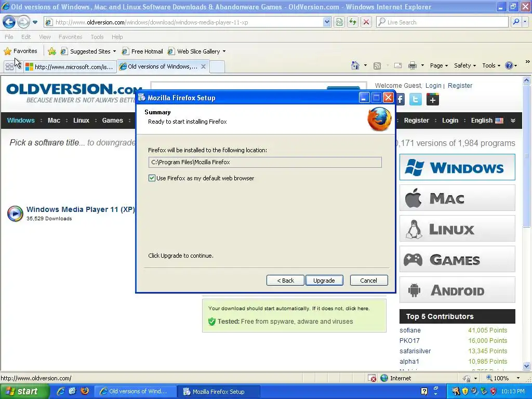The height and width of the screenshot is (399, 532).
Task: Click the Internet Explorer quick launch icon
Action: [61, 391]
